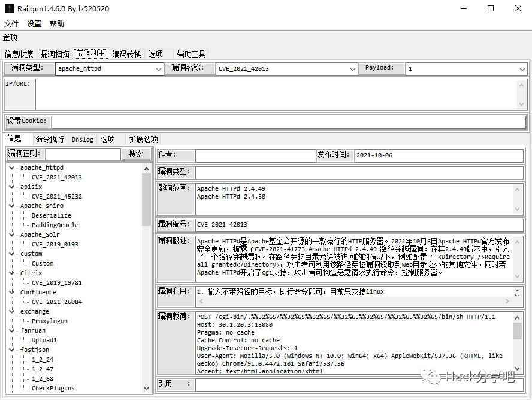Switch to the 编码转换 tab

(x=127, y=54)
